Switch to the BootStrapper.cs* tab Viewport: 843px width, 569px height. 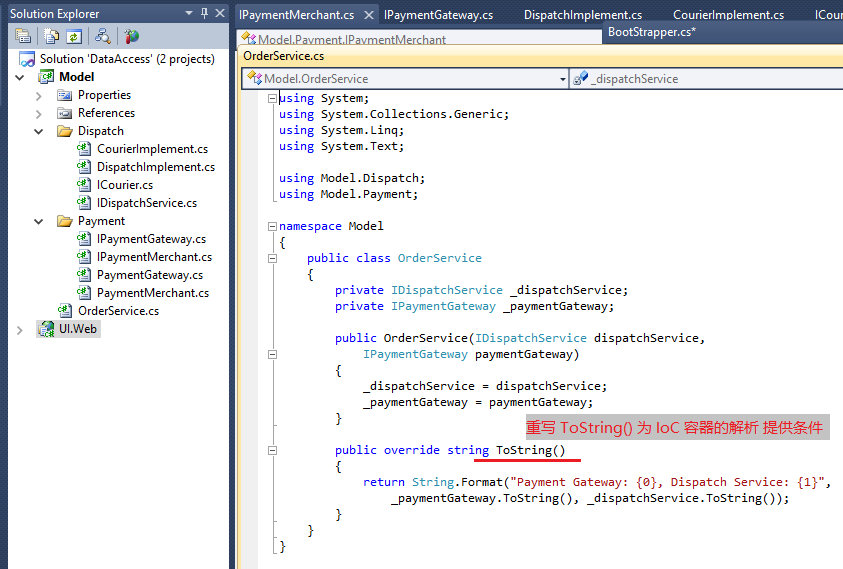click(x=652, y=32)
